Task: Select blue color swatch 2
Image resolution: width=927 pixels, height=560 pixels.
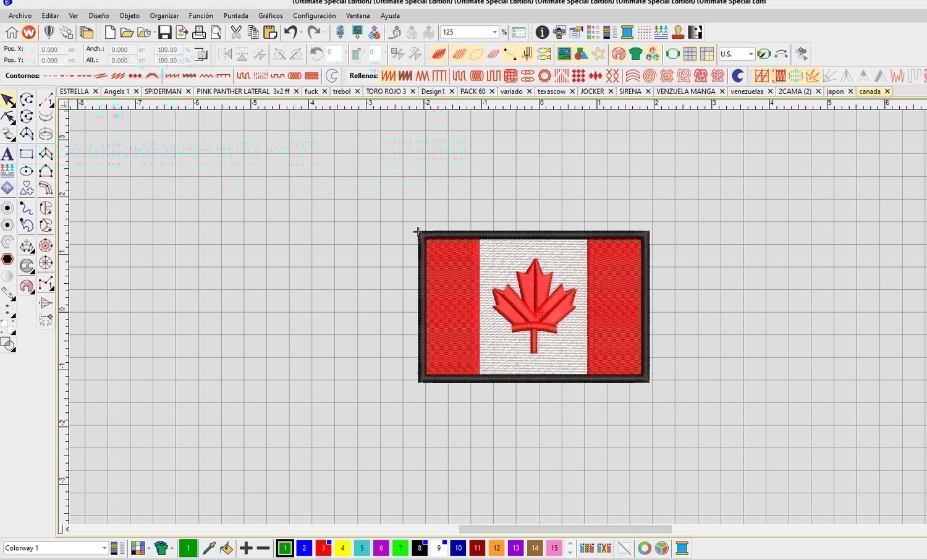Action: (x=304, y=548)
